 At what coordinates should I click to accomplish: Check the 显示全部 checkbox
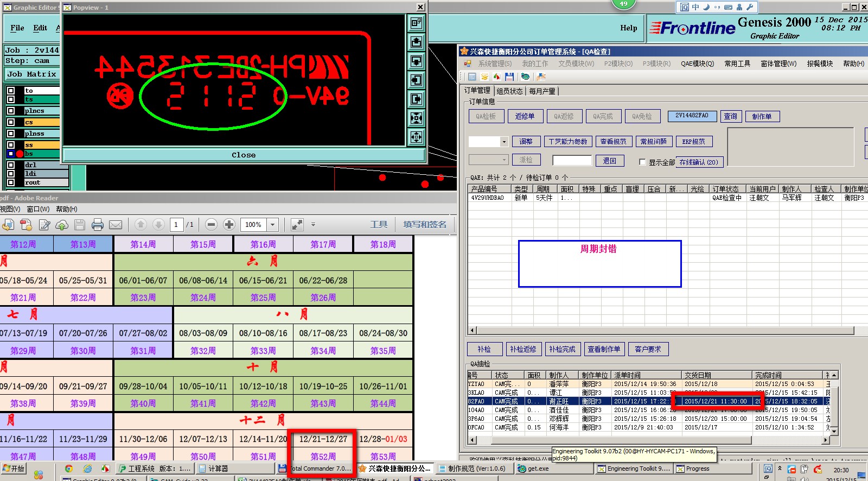[x=642, y=162]
